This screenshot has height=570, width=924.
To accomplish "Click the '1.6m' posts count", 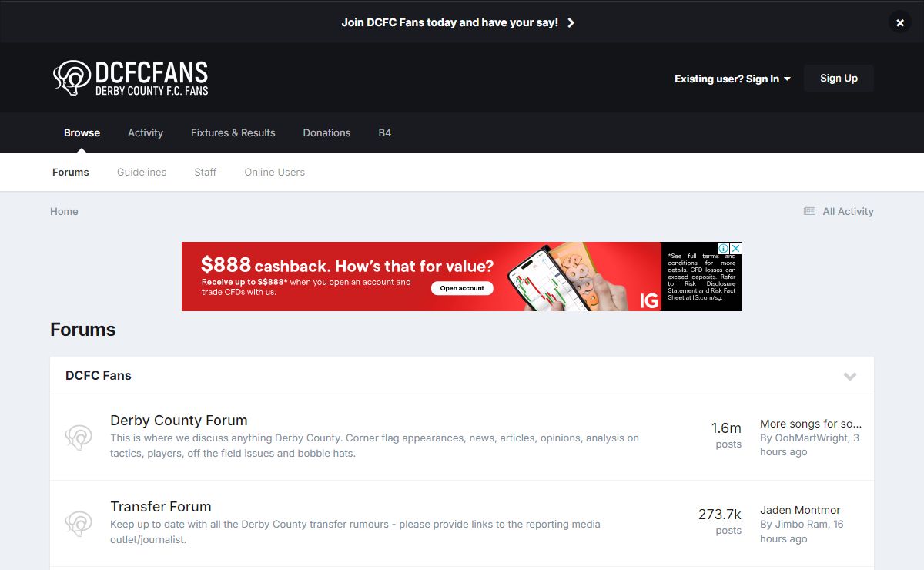I will click(x=726, y=427).
